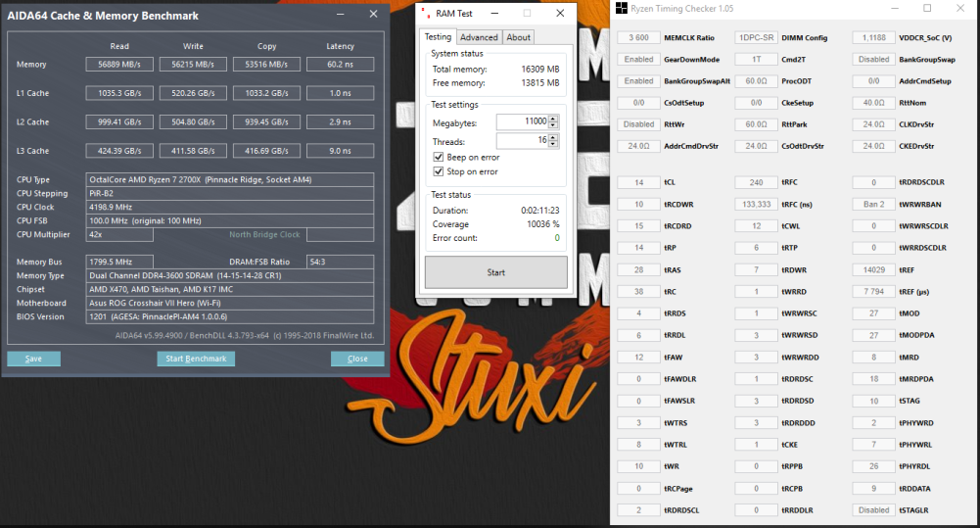
Task: Click the Memory Copy value 53516 MB/s
Action: 267,65
